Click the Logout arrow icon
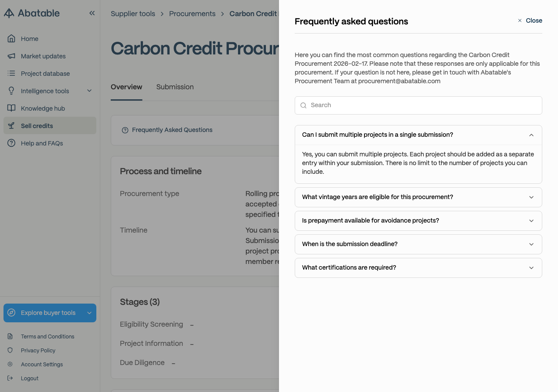 [10, 378]
